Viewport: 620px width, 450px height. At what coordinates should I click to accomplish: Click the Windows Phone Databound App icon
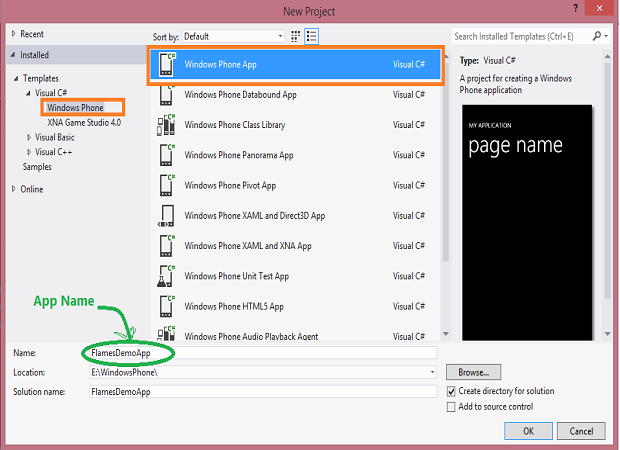(166, 95)
